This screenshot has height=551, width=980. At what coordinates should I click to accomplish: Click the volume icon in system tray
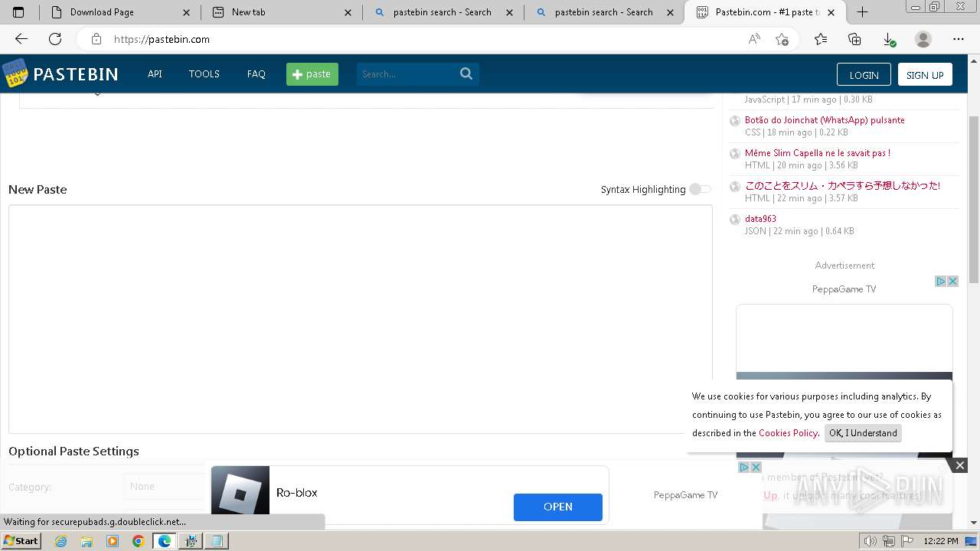pyautogui.click(x=871, y=541)
